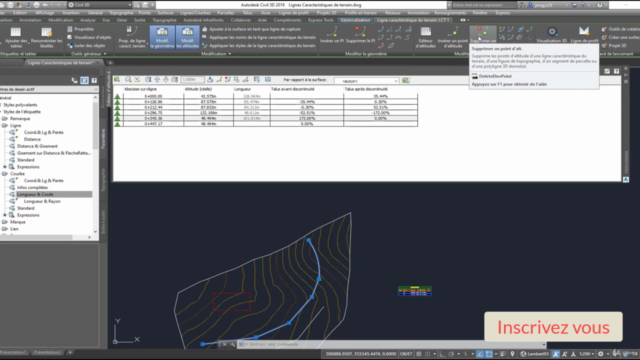
Task: Open the Lambert93 coordinate system dropdown in status bar
Action: coord(536,354)
